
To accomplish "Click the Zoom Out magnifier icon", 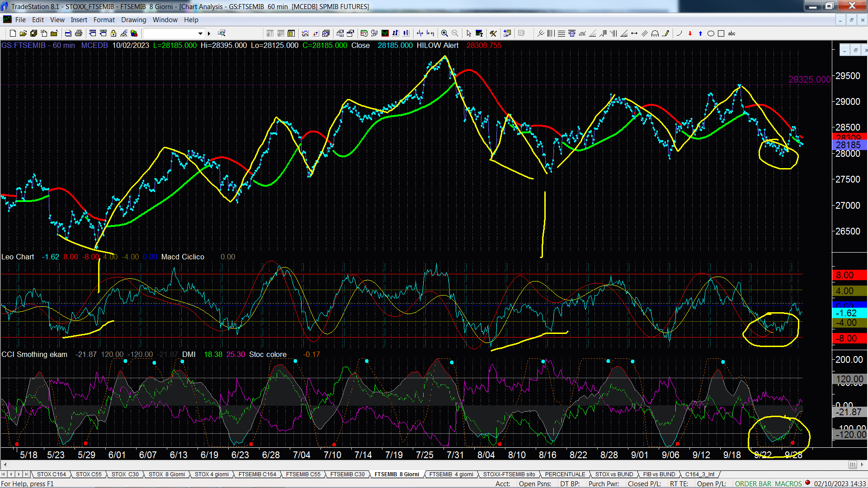I will tap(455, 33).
